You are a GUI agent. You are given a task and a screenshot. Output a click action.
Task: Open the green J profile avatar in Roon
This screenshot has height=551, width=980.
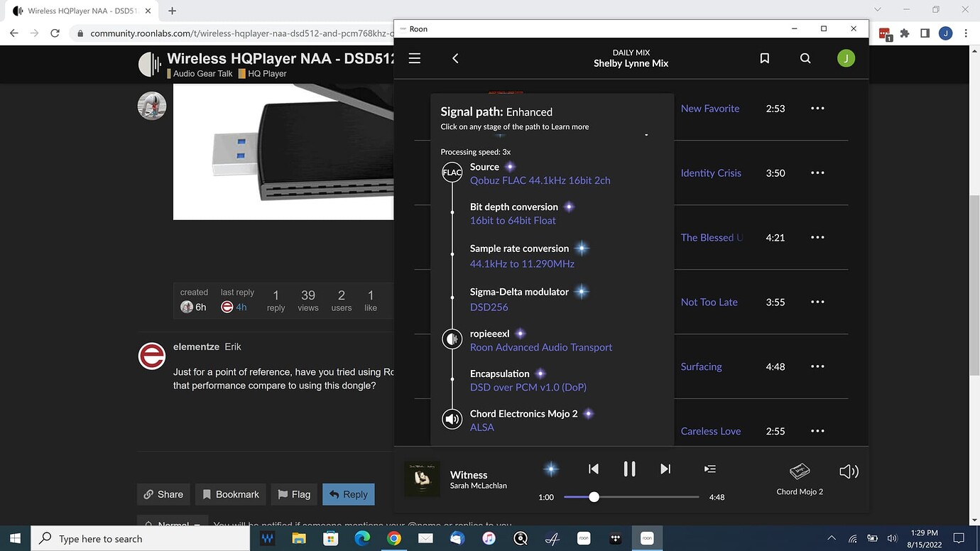click(x=846, y=58)
